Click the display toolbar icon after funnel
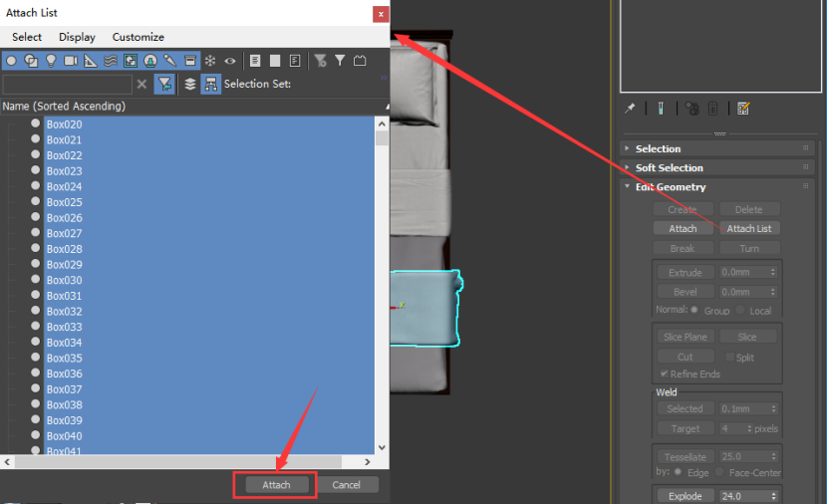The width and height of the screenshot is (828, 504). coord(360,61)
